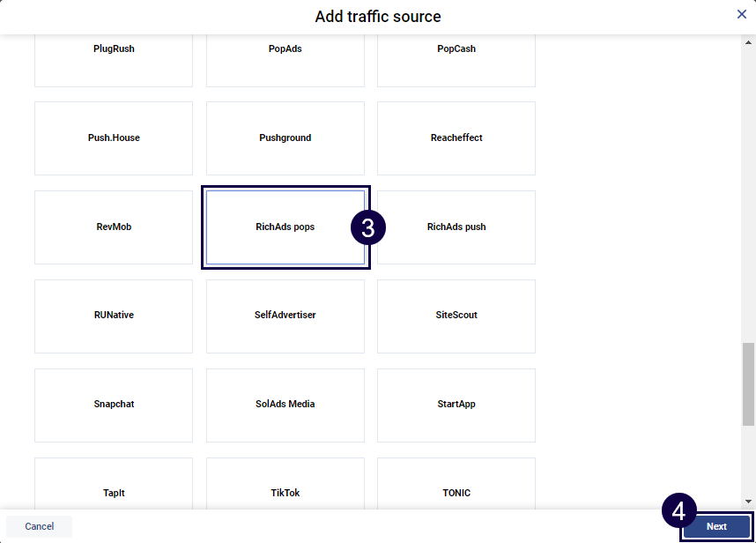
Task: Choose SiteScout as traffic source
Action: pyautogui.click(x=456, y=316)
